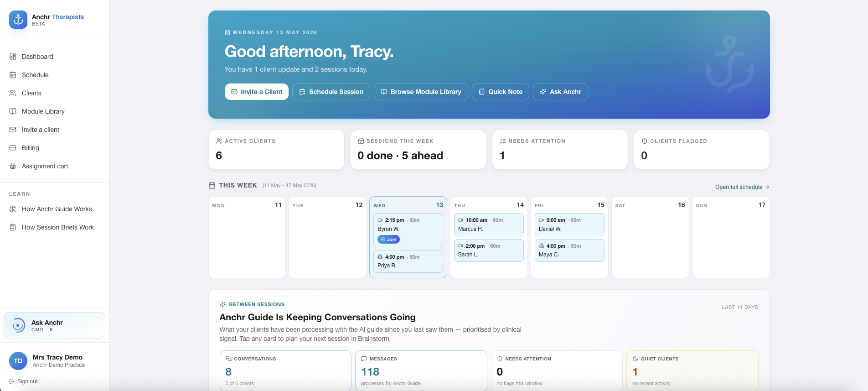Click the How Anchr Guide Works icon
This screenshot has width=868, height=391.
coord(13,209)
